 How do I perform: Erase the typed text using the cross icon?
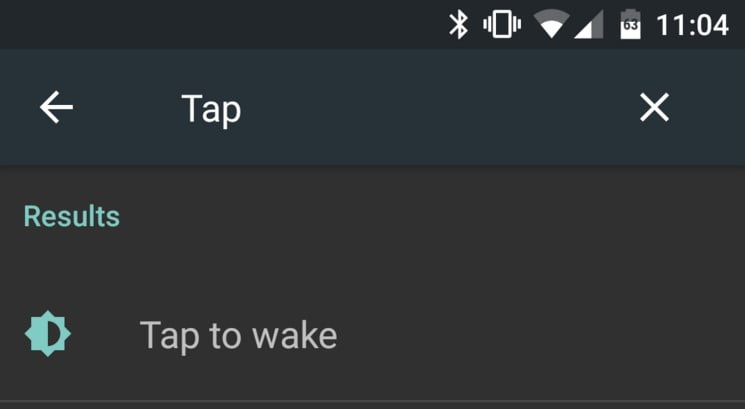point(654,107)
